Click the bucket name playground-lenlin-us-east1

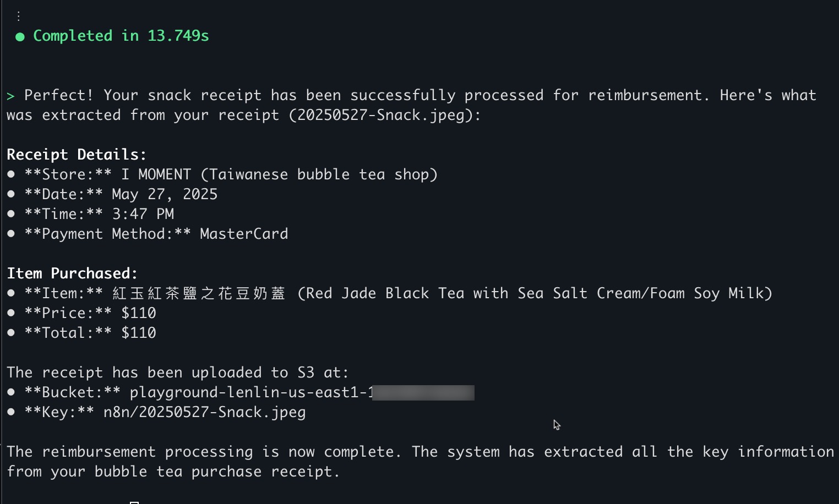pos(248,392)
